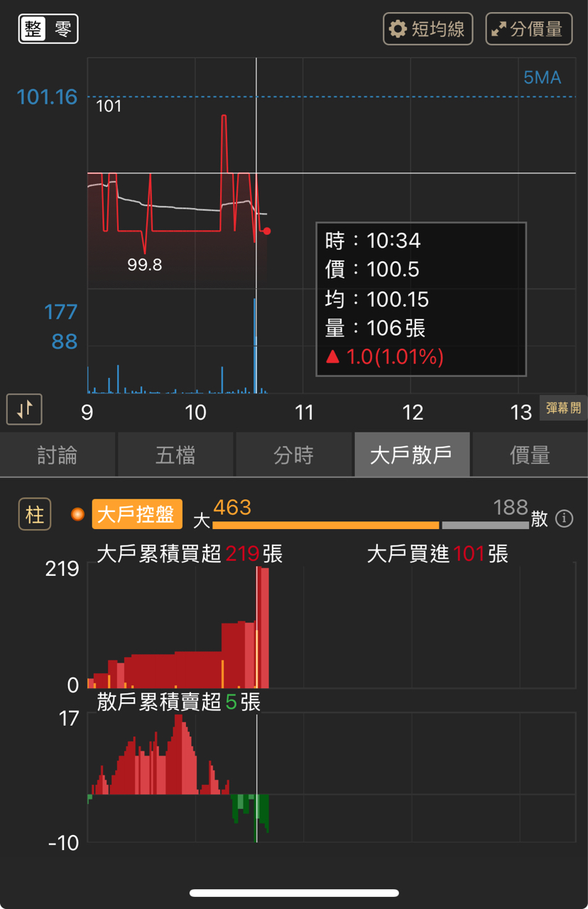Click the green retail sell-off bars

coord(251,817)
